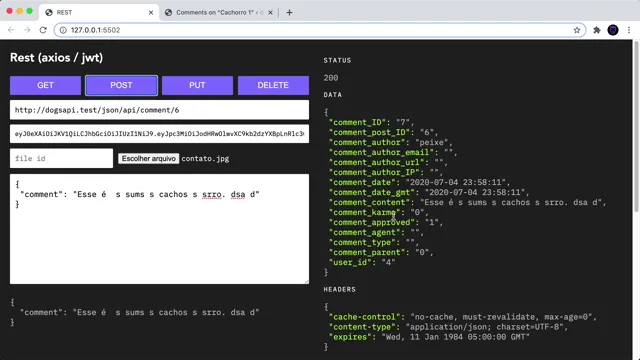The width and height of the screenshot is (640, 360).
Task: Switch to Comments on "Cachorro 1" tab
Action: 219,13
